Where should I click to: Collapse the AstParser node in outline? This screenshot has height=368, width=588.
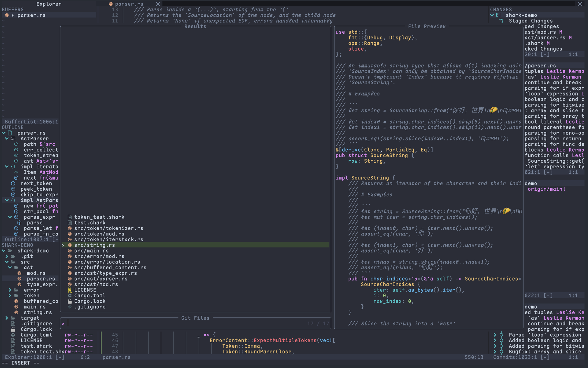[7, 138]
